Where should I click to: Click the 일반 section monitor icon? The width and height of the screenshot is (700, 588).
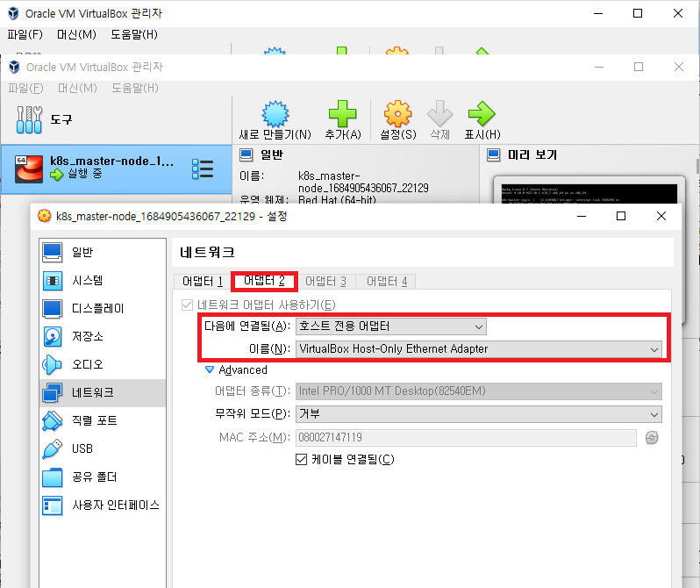tap(246, 155)
